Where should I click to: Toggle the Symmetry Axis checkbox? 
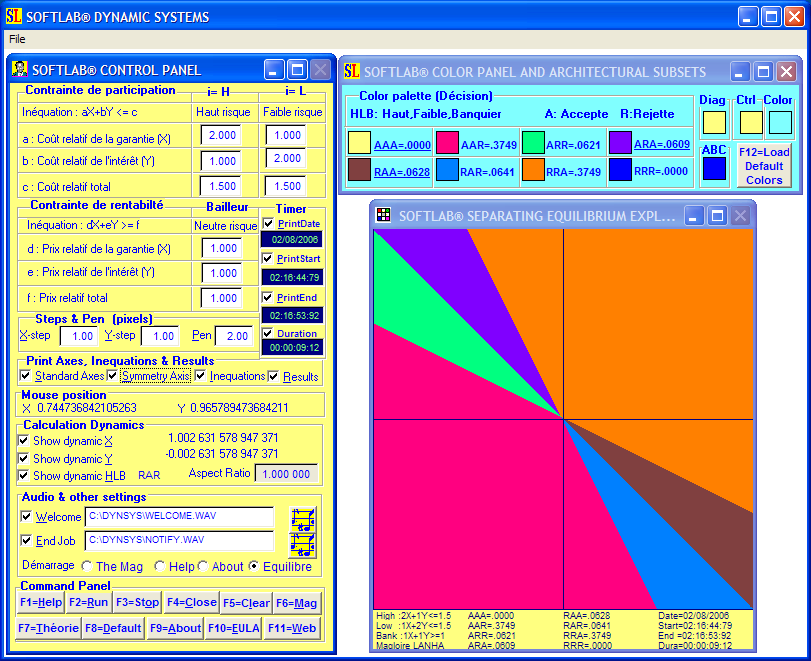(112, 375)
